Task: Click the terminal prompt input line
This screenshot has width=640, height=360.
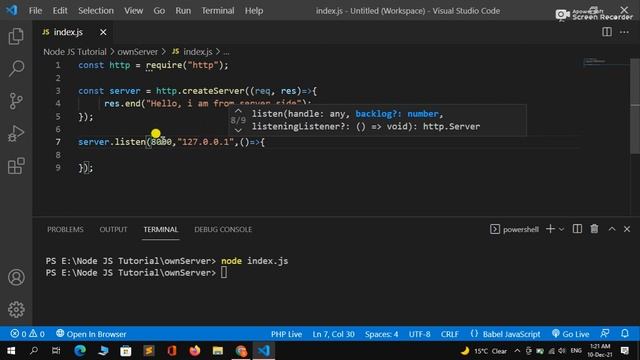Action: tap(136, 273)
